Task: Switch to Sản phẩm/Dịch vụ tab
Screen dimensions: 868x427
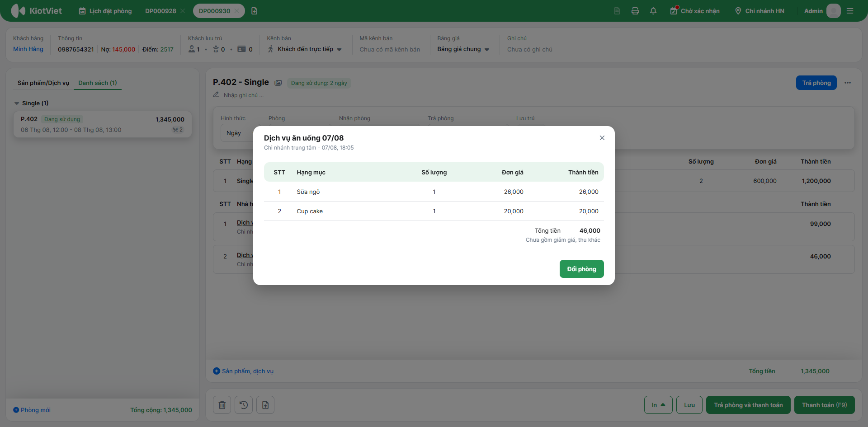Action: (43, 83)
